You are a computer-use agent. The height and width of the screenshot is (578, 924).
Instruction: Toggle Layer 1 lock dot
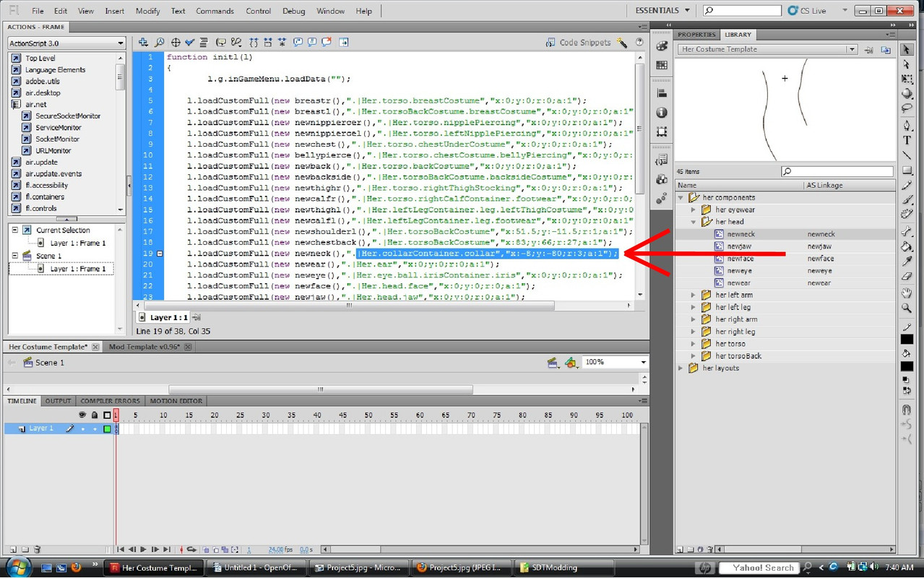point(95,429)
